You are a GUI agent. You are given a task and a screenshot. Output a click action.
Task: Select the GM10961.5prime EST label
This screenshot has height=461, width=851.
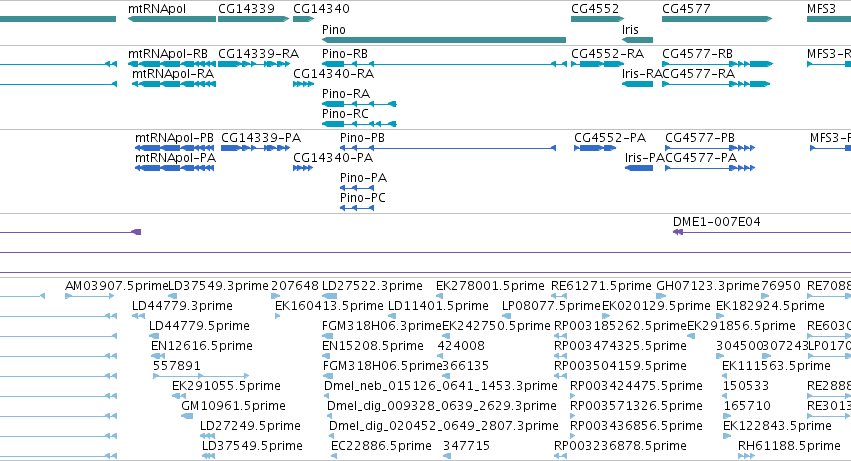[x=233, y=406]
